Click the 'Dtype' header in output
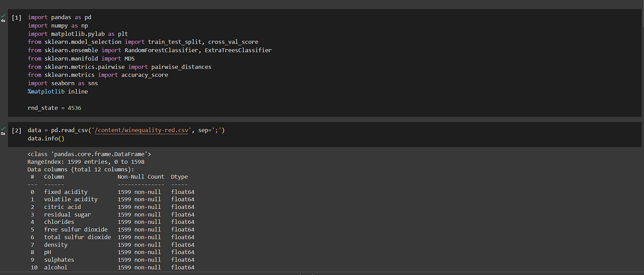Screen dimensions: 644x275 [x=180, y=177]
